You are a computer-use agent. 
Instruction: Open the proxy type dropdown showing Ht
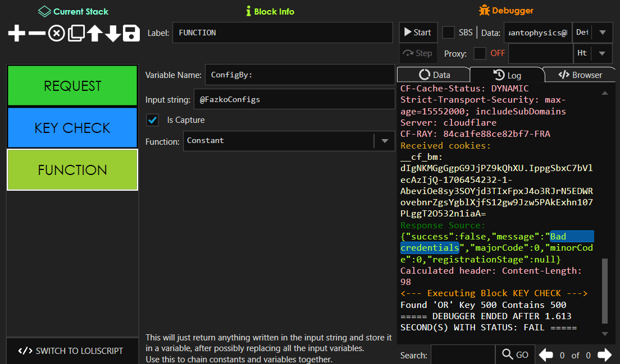[602, 53]
